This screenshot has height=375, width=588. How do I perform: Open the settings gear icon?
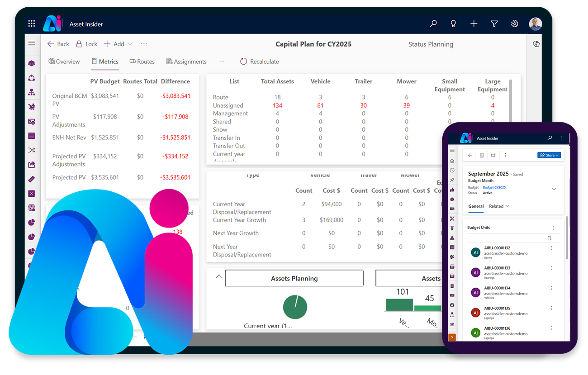(514, 24)
